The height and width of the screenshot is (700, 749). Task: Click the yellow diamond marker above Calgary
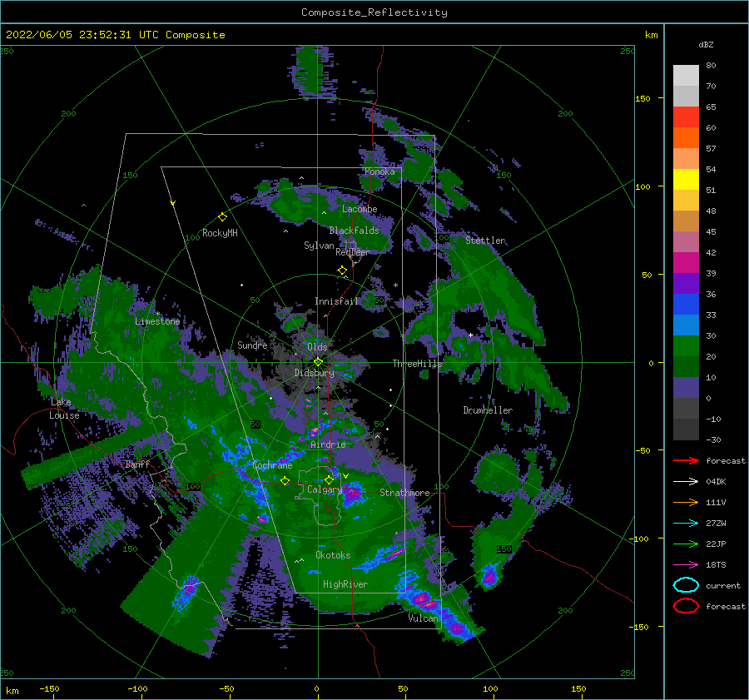329,479
